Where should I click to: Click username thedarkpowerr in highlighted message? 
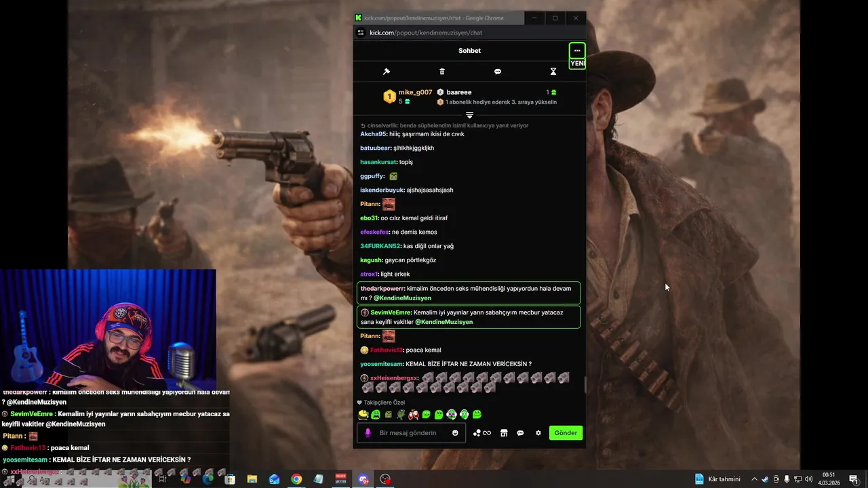382,289
